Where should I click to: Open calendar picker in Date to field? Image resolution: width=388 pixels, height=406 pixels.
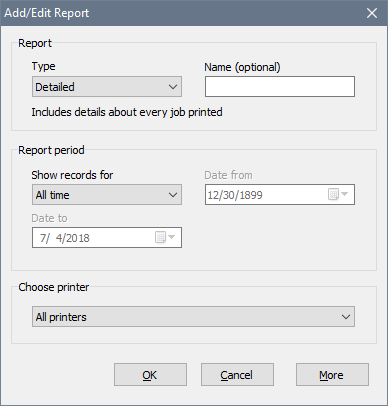165,237
